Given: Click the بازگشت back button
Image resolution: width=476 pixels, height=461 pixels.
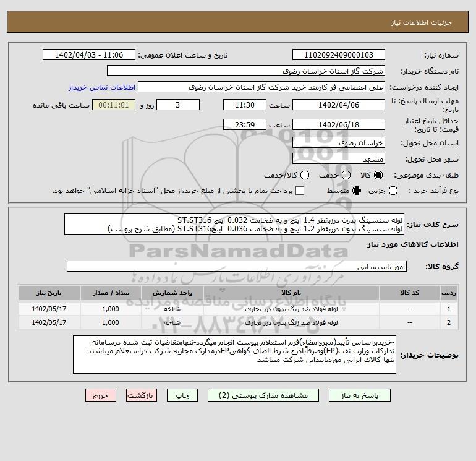Looking at the screenshot, I should pyautogui.click(x=142, y=395).
